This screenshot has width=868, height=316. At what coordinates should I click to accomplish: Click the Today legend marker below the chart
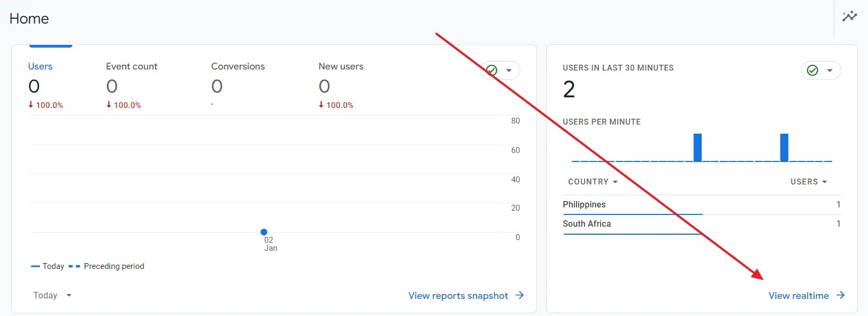[35, 266]
